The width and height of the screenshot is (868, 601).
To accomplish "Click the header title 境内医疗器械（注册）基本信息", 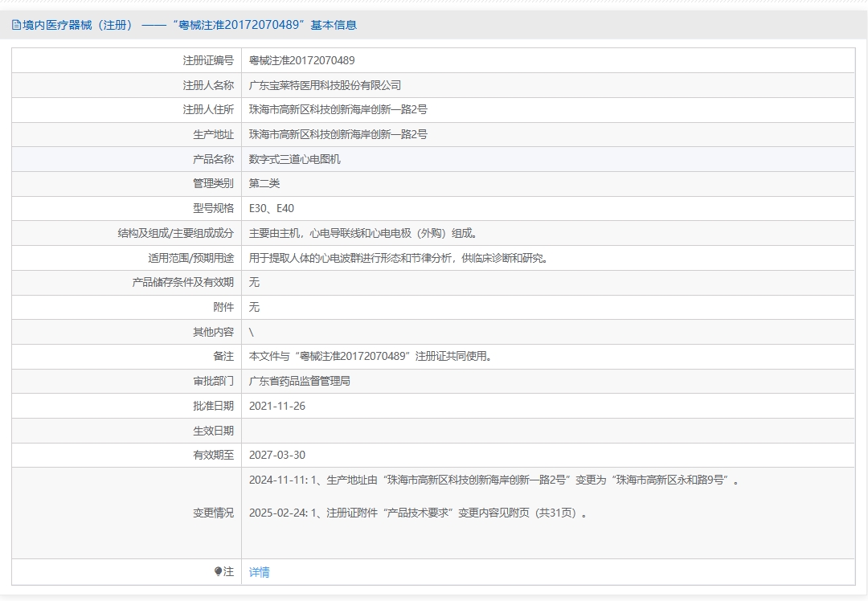I will point(190,25).
